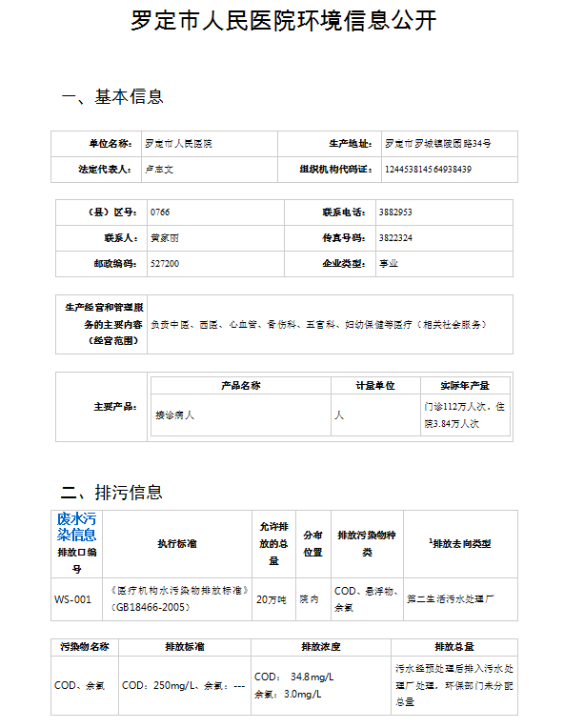Click the 法定代表人 label
Image resolution: width=564 pixels, height=728 pixels.
pos(105,170)
